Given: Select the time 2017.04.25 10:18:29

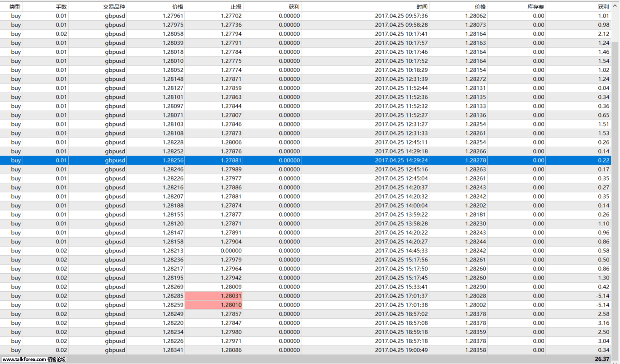Looking at the screenshot, I should (401, 70).
